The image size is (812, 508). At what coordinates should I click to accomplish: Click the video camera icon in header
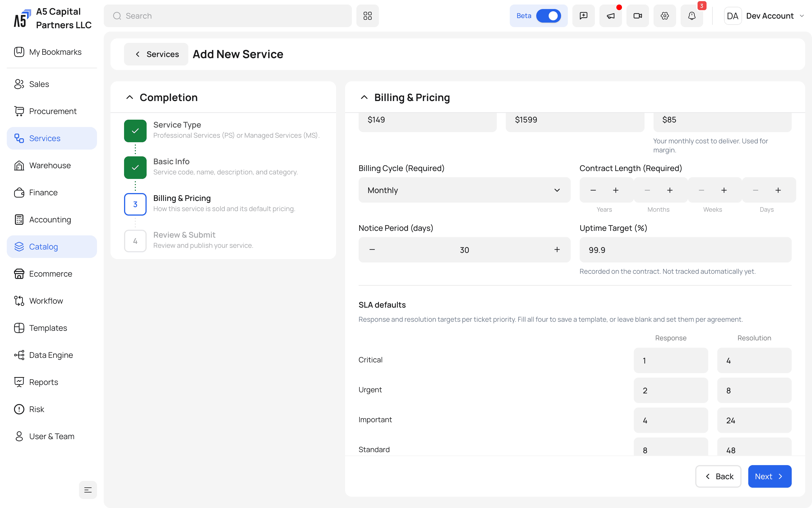(637, 16)
